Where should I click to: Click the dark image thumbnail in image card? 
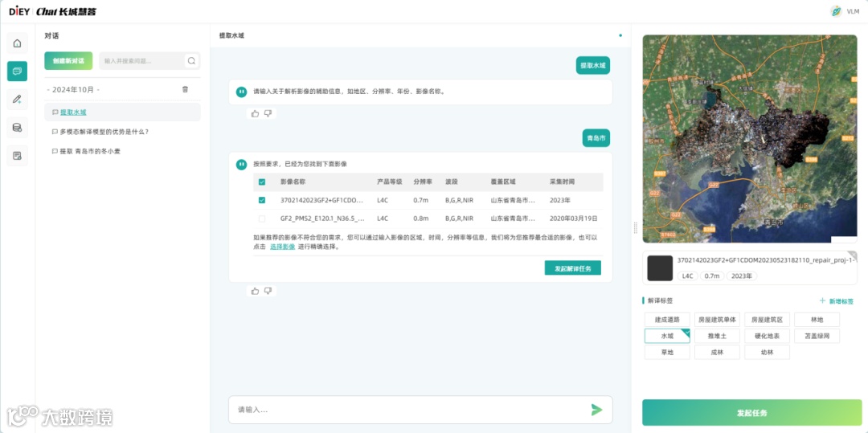coord(660,268)
